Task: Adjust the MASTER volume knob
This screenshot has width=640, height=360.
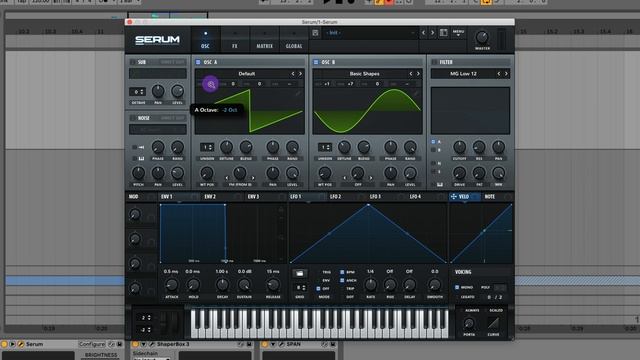Action: [482, 38]
